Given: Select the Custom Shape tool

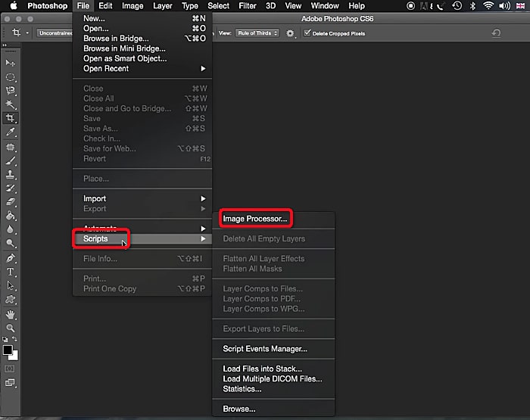Looking at the screenshot, I should coord(10,300).
